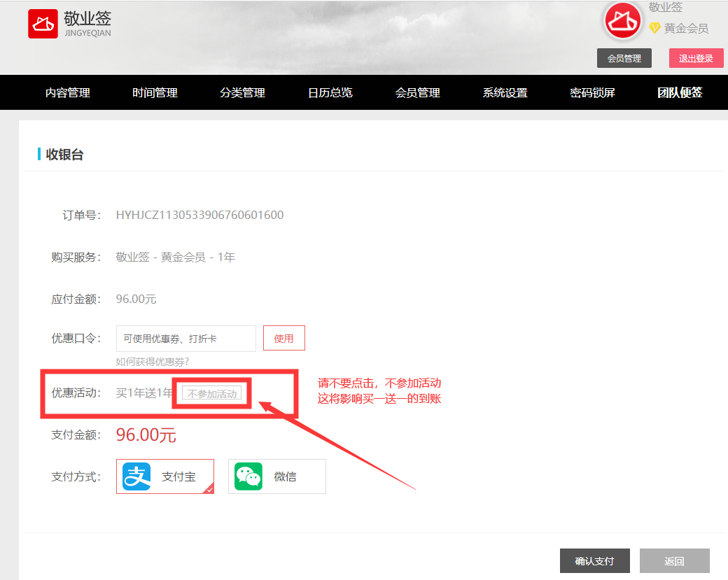Viewport: 728px width, 580px height.
Task: Open 密码锁屏 menu
Action: [x=592, y=93]
